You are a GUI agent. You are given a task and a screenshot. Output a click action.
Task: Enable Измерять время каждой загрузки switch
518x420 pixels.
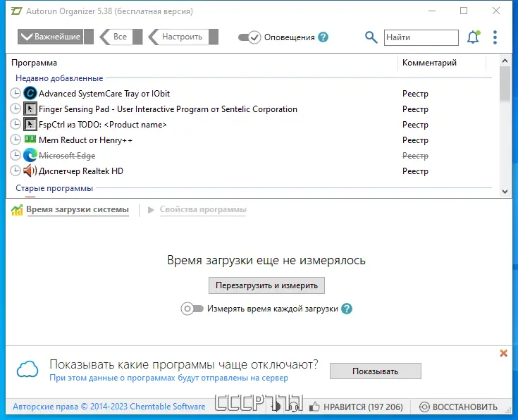192,309
